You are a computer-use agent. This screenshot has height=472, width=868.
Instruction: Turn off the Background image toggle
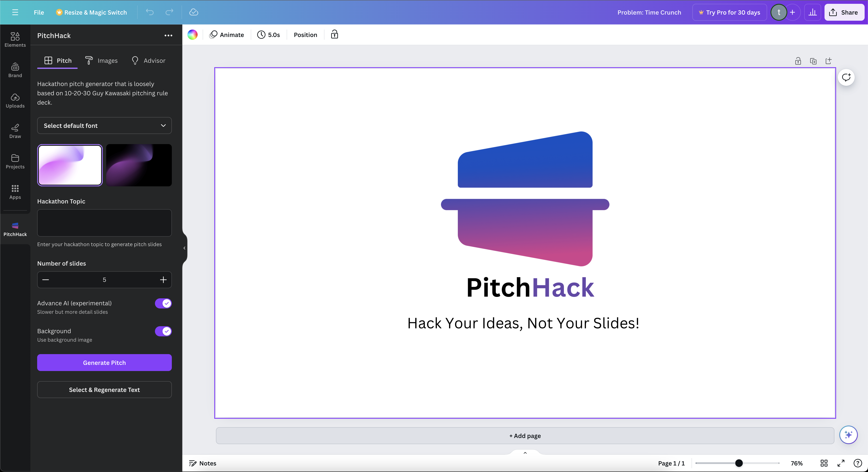coord(163,331)
